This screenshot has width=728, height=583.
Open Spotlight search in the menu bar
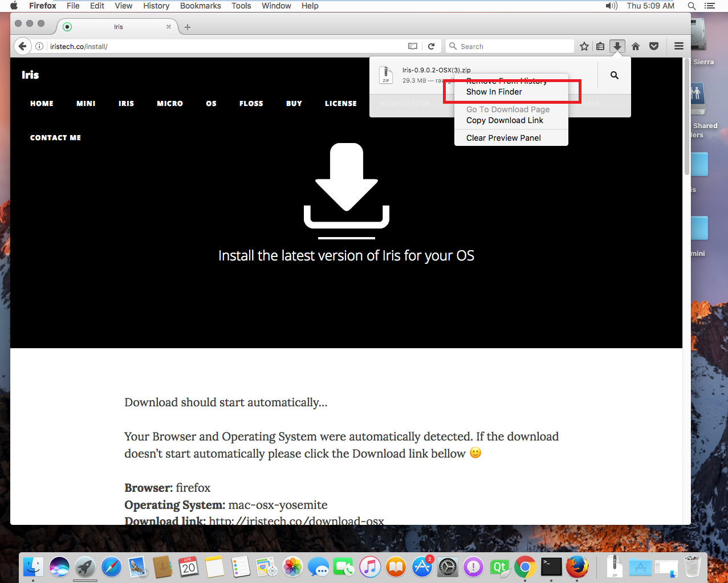tap(692, 6)
